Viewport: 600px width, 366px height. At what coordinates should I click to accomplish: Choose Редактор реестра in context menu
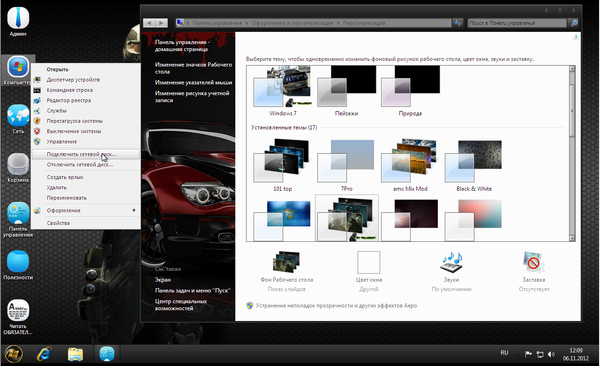tap(86, 100)
